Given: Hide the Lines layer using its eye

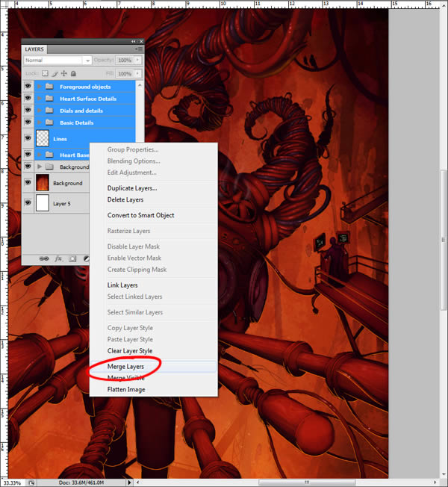Looking at the screenshot, I should click(28, 138).
